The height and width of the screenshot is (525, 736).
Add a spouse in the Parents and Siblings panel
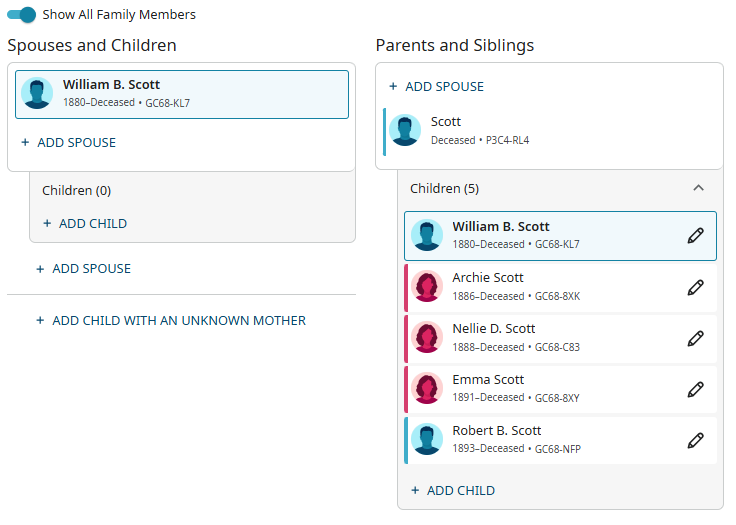[436, 87]
